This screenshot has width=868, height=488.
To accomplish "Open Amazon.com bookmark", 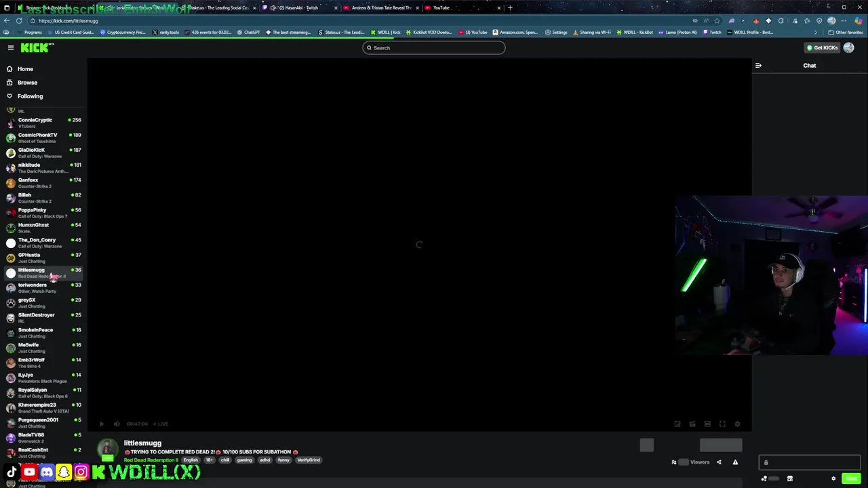I will tap(515, 32).
